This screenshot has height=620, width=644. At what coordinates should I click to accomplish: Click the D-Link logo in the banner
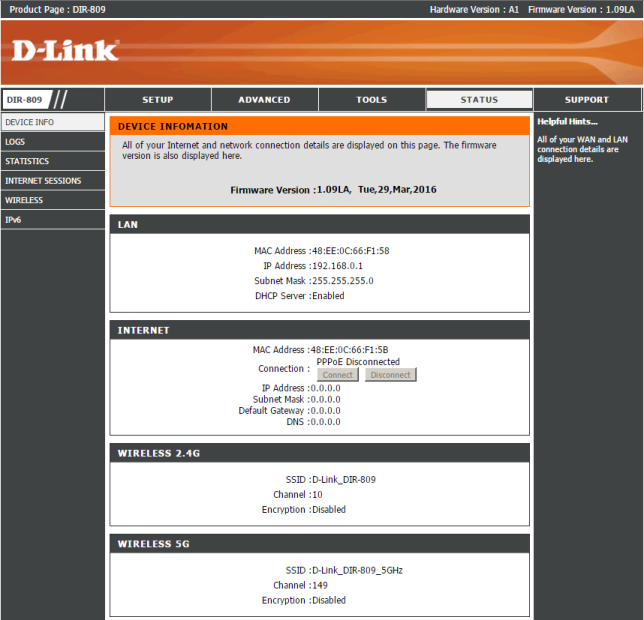65,51
